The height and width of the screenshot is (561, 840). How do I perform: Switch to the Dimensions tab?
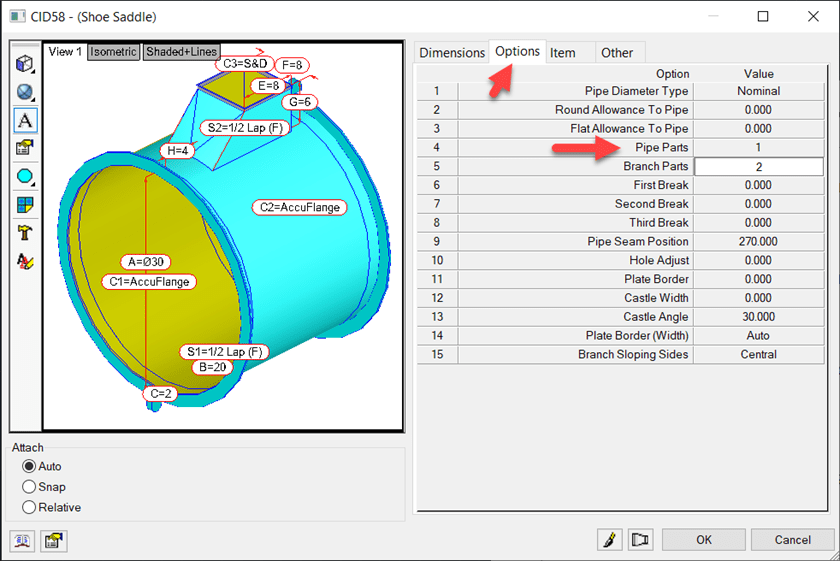click(x=452, y=53)
